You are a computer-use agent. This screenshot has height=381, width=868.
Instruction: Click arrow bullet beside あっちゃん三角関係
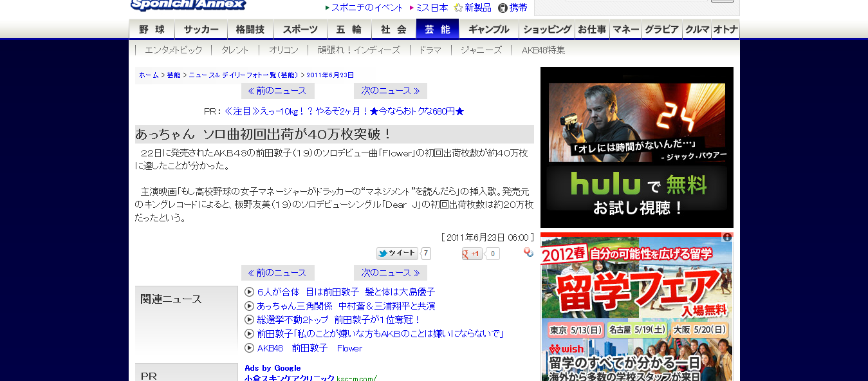[x=250, y=306]
